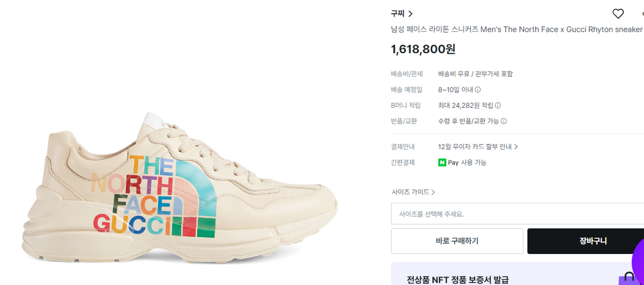The image size is (644, 285).
Task: Click the product title Rhyton sneaker text
Action: pyautogui.click(x=516, y=30)
